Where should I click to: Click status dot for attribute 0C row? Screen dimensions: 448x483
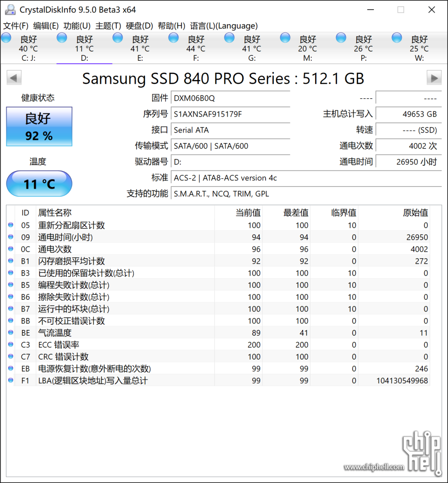pyautogui.click(x=11, y=249)
